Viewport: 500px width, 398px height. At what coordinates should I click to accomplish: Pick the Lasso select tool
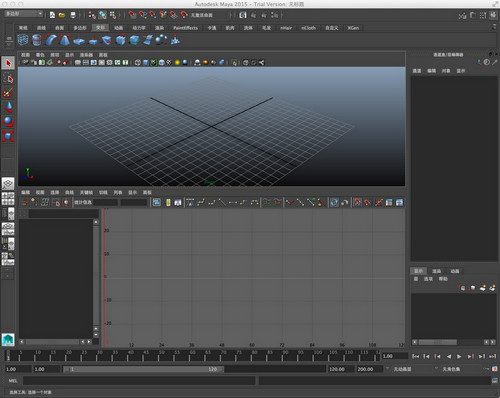8,78
